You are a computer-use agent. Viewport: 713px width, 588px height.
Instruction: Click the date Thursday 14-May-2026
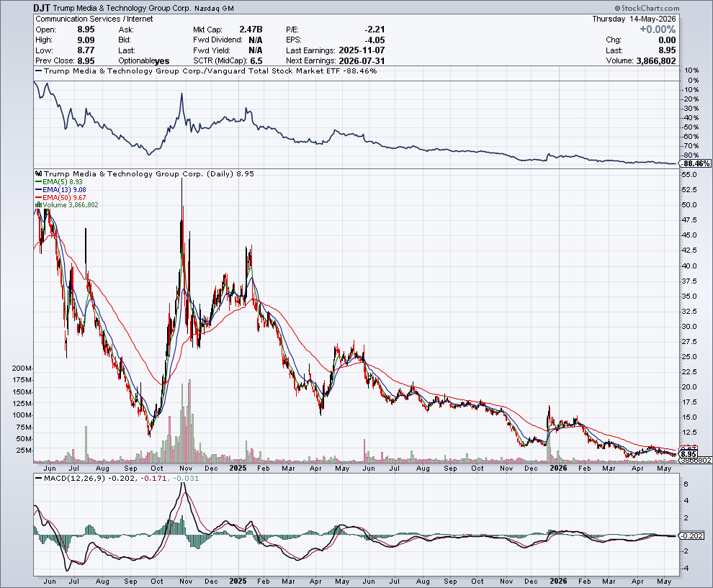(634, 19)
